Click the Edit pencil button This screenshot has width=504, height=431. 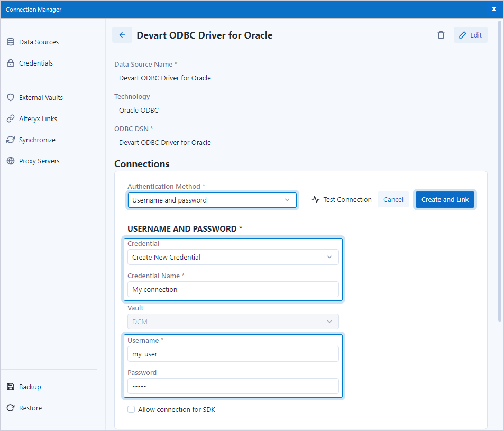470,35
